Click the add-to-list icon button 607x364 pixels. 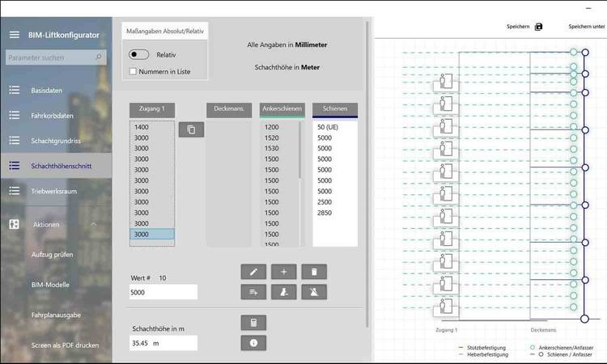coord(253,292)
